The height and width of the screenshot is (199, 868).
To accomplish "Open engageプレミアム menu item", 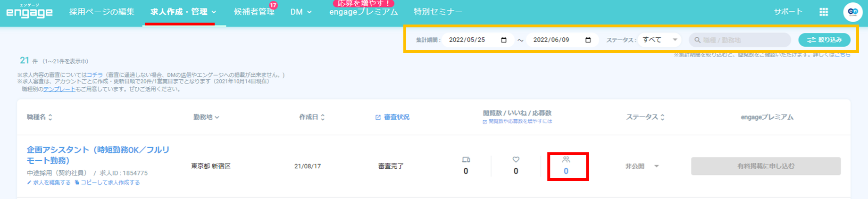I will coord(363,12).
